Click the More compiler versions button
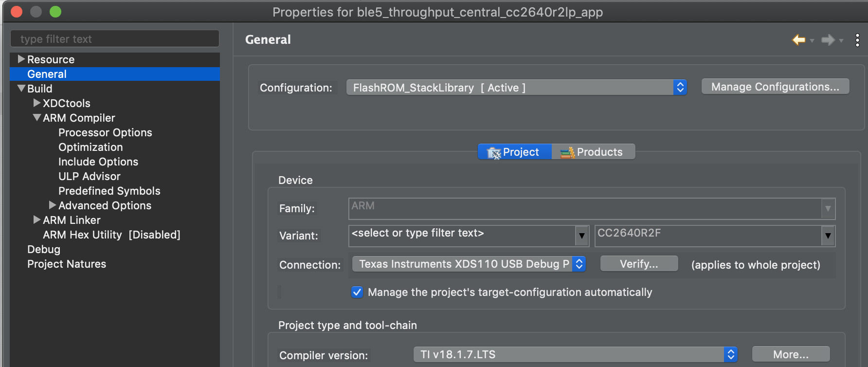Screen dimensions: 868x367 coord(791,354)
